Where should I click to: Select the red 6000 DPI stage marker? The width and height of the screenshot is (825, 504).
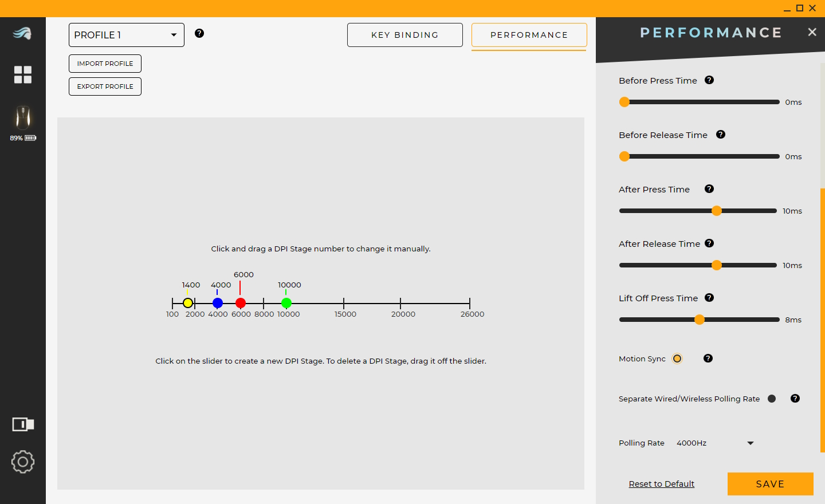[241, 303]
